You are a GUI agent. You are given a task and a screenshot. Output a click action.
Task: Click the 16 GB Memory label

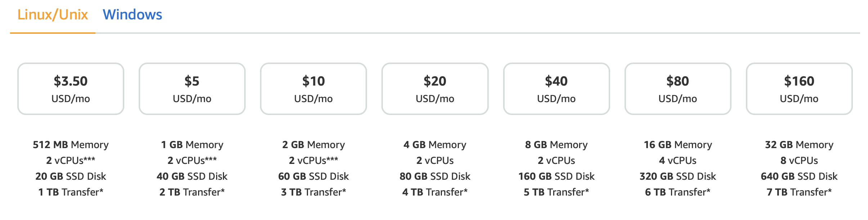tap(677, 145)
